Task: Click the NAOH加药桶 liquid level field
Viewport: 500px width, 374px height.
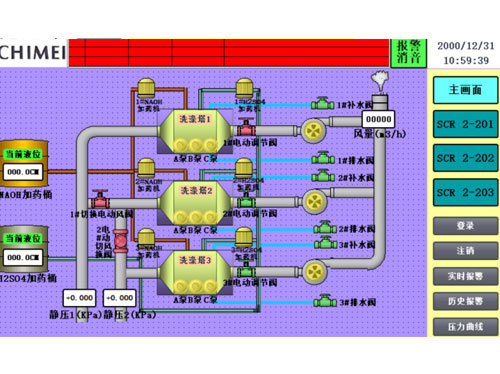Action: pyautogui.click(x=23, y=172)
